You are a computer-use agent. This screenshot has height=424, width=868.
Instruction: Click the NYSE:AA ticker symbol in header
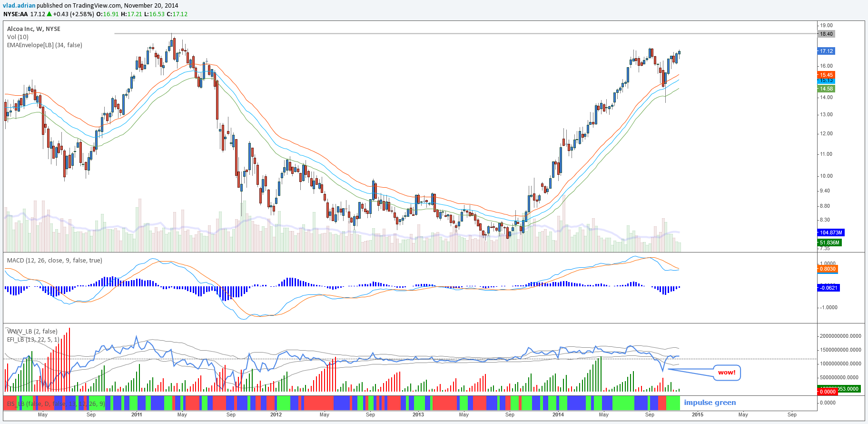[x=16, y=14]
